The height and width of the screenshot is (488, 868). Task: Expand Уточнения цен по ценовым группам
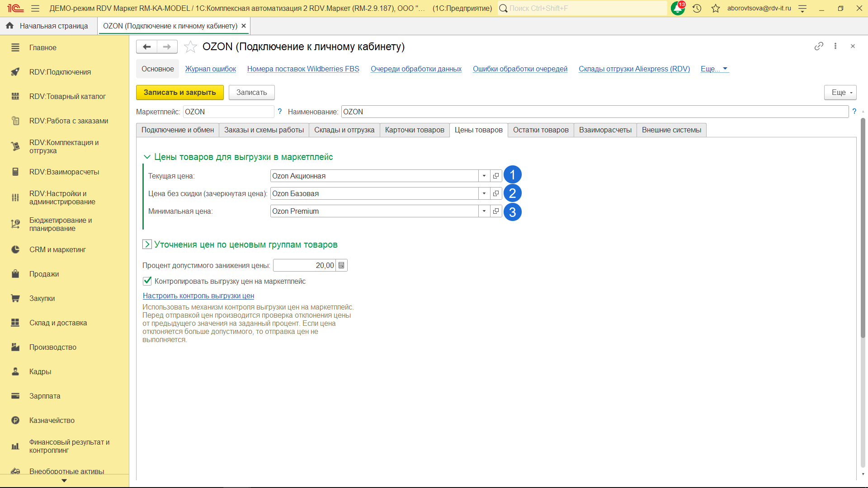[x=147, y=244]
